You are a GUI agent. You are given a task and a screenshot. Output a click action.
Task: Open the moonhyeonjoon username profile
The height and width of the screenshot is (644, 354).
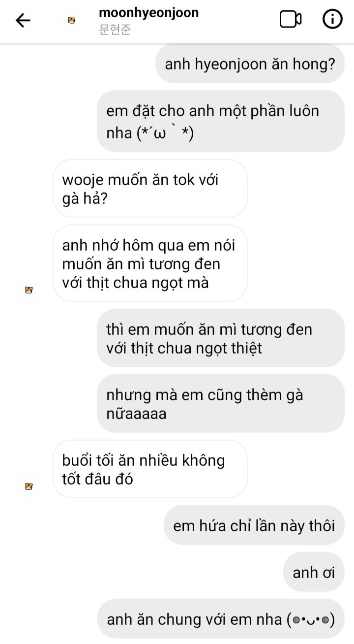click(148, 12)
